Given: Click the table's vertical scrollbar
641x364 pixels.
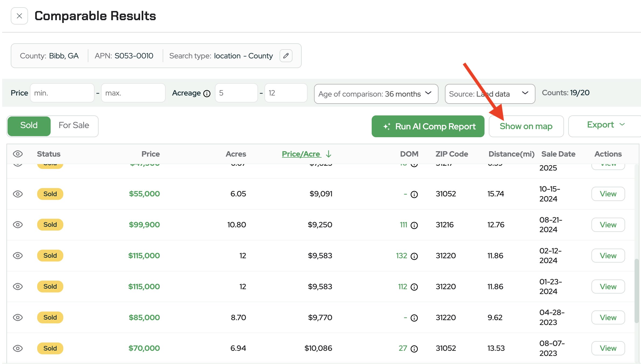Looking at the screenshot, I should (636, 291).
